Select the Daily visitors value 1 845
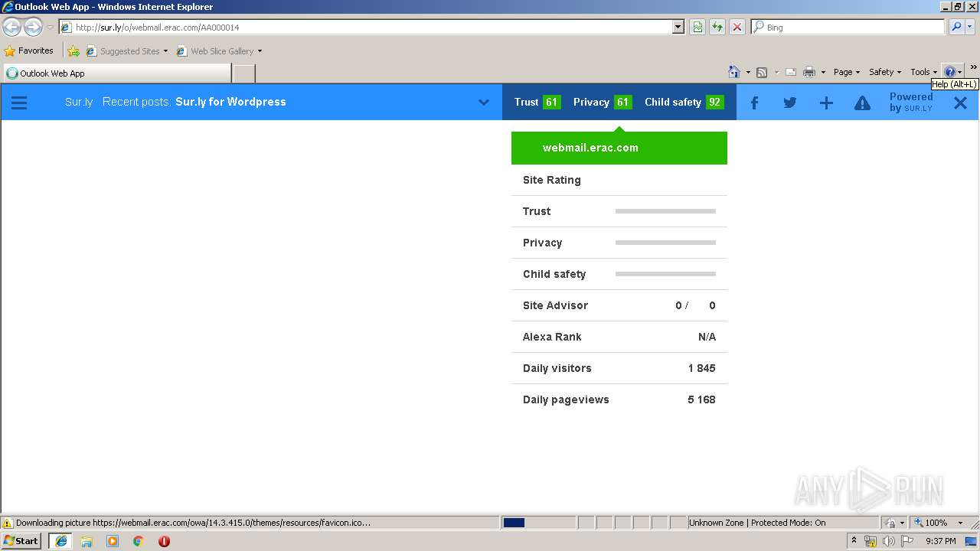This screenshot has height=551, width=980. click(x=701, y=368)
